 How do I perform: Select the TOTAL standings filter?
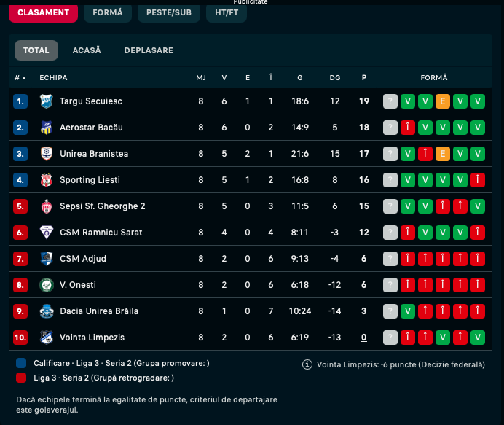36,50
